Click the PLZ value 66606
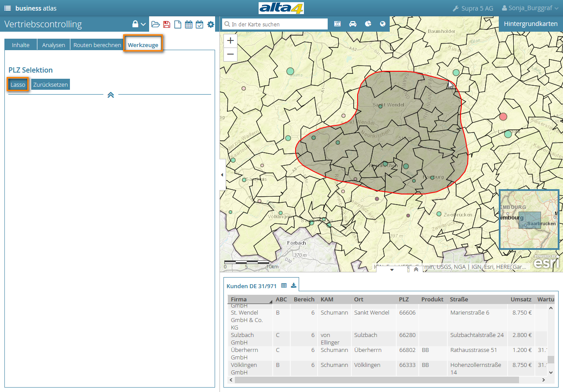This screenshot has height=392, width=563. click(x=407, y=313)
